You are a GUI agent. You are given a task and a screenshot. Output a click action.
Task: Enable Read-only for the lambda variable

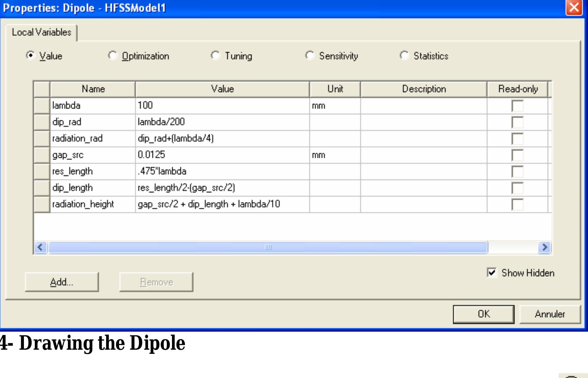pos(518,106)
